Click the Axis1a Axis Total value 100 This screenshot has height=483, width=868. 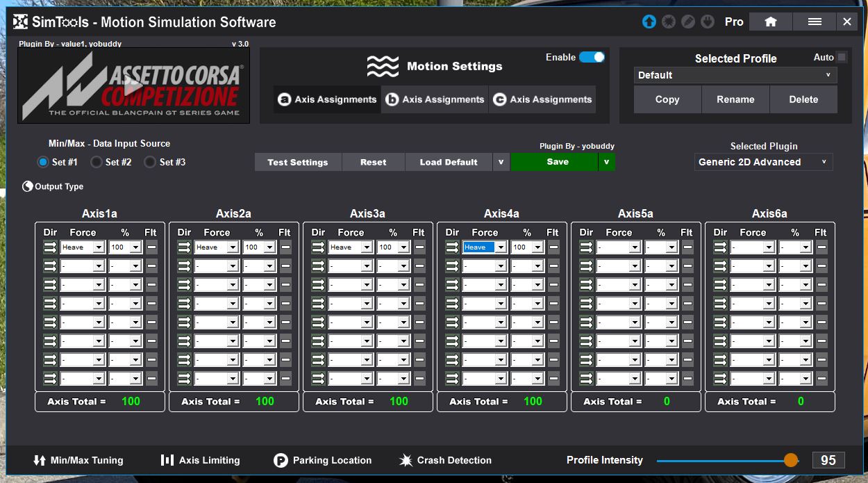tap(131, 401)
